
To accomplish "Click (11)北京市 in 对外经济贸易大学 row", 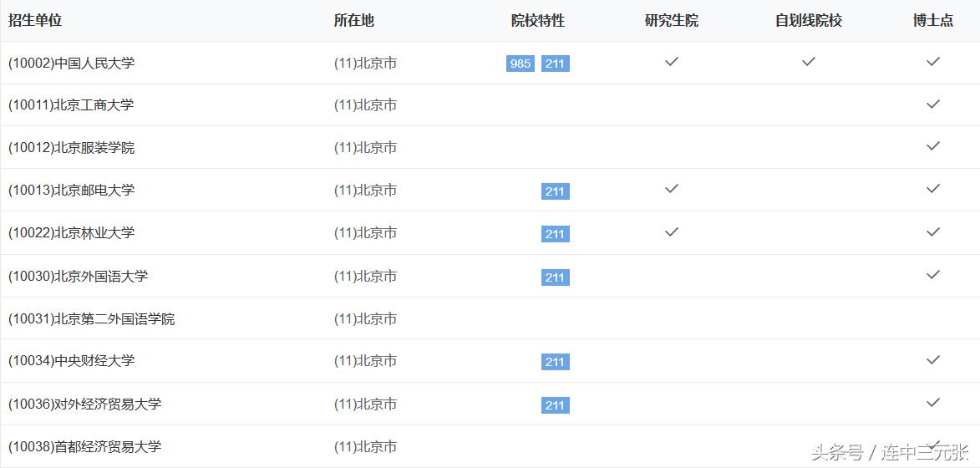I will 366,404.
